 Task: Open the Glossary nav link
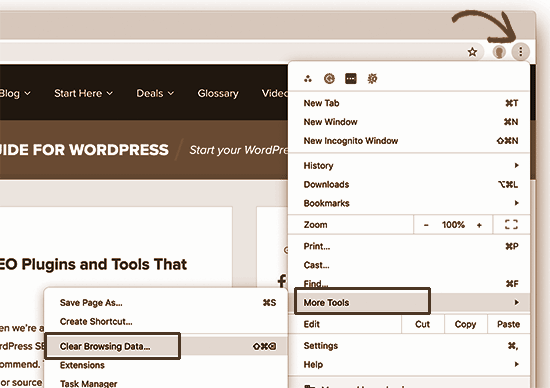[x=218, y=93]
